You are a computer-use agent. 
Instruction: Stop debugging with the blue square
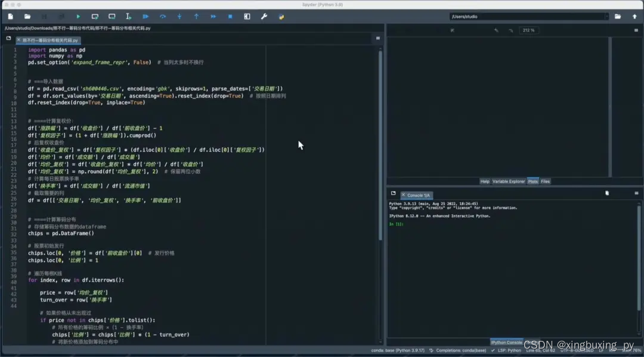pos(230,17)
